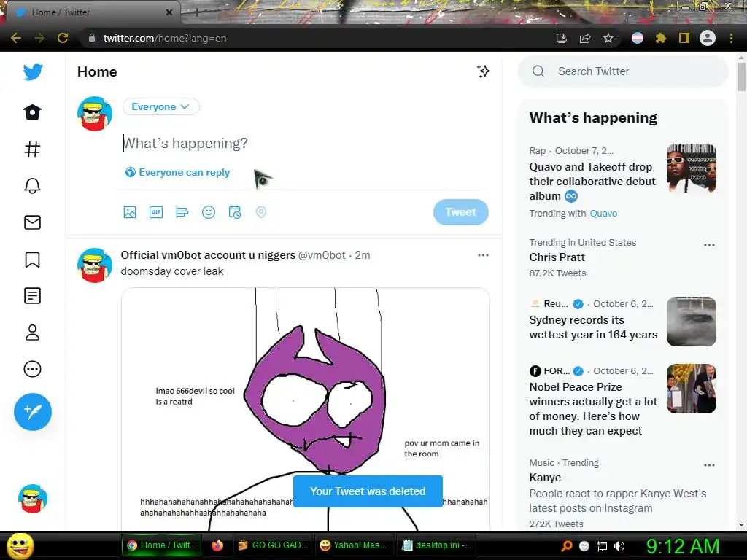Click the tweet author's avatar
The width and height of the screenshot is (747, 560).
(94, 265)
